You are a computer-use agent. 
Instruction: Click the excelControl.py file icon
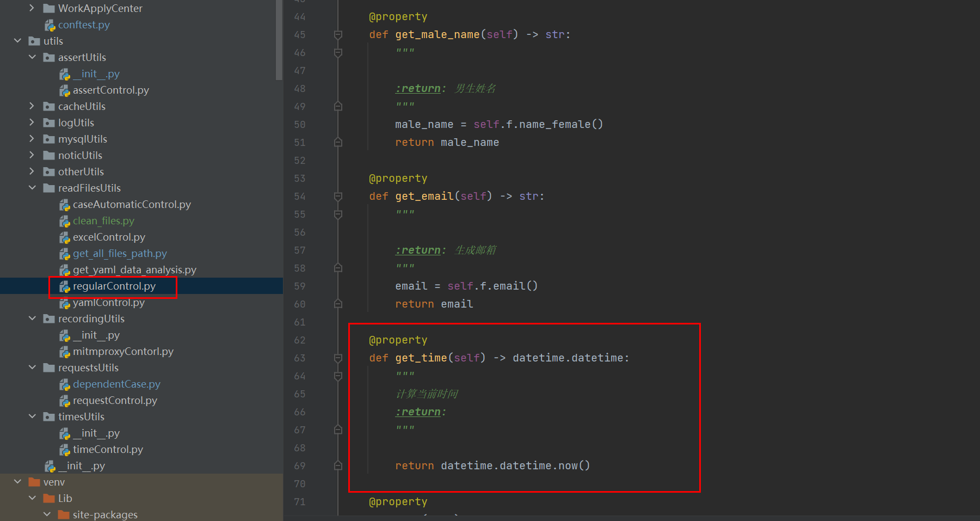pos(65,237)
